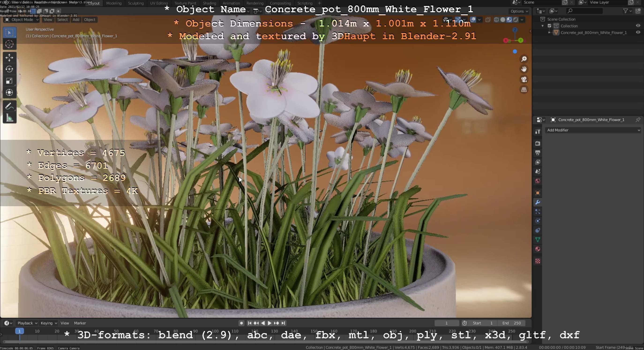Open the View Layer properties tab

[538, 162]
